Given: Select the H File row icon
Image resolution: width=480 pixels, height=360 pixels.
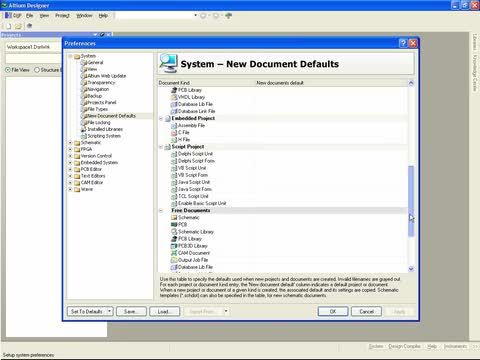Looking at the screenshot, I should 174,140.
